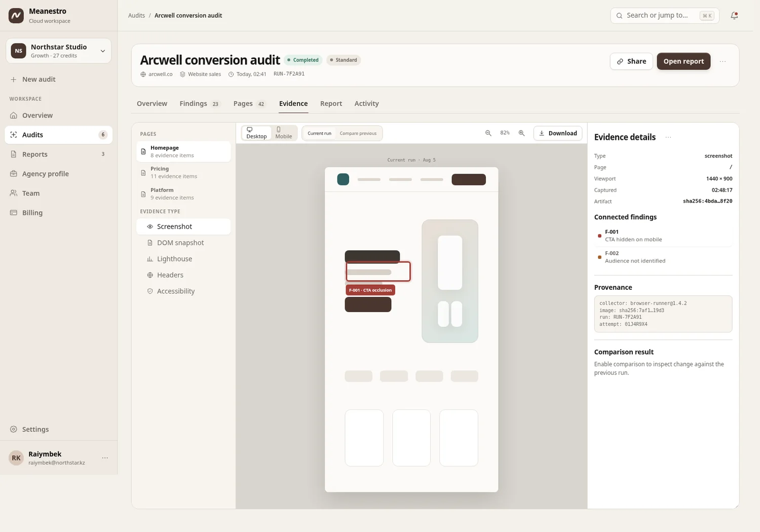This screenshot has height=532, width=760.
Task: Switch preview to Mobile viewport
Action: pyautogui.click(x=284, y=133)
